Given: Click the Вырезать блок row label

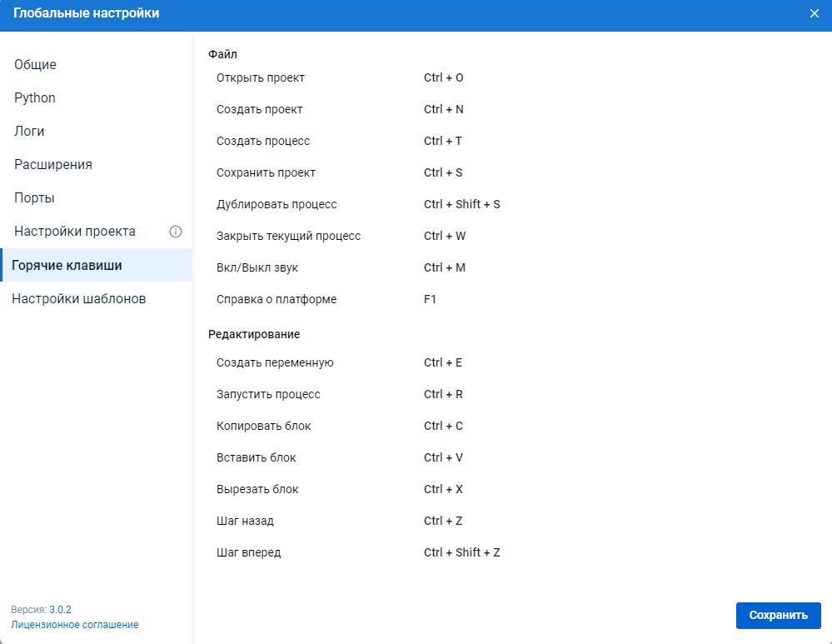Looking at the screenshot, I should [257, 490].
